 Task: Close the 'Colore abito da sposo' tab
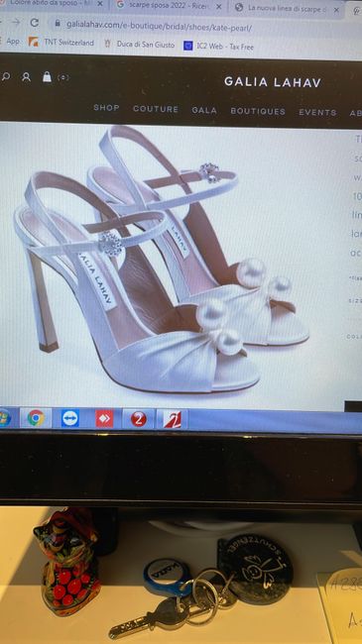100,4
